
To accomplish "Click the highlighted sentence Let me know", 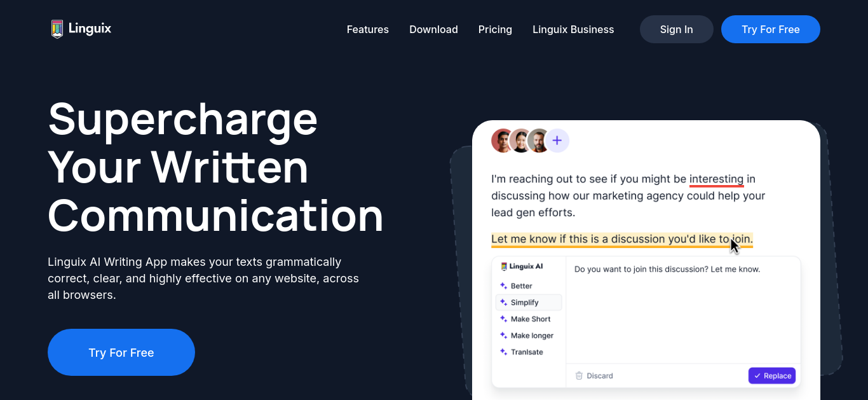I will click(622, 240).
